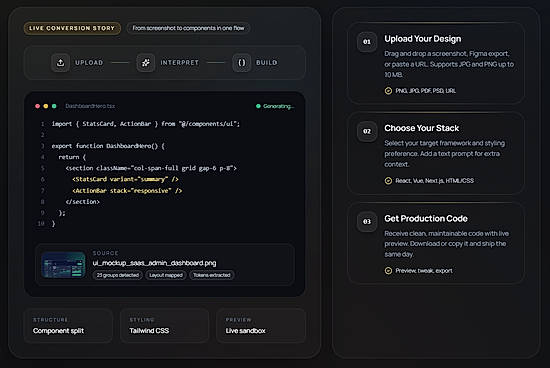Click the Upload step icon
The width and height of the screenshot is (550, 368).
pyautogui.click(x=60, y=63)
